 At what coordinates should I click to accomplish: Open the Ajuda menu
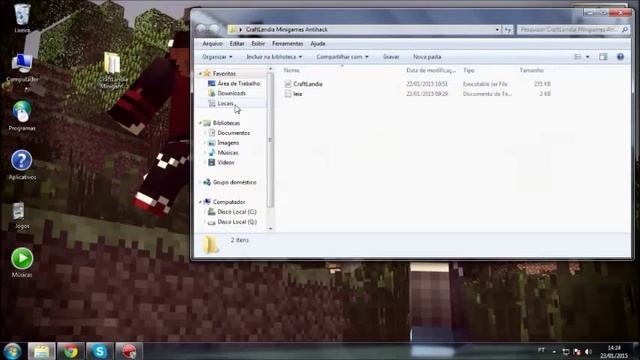click(318, 44)
